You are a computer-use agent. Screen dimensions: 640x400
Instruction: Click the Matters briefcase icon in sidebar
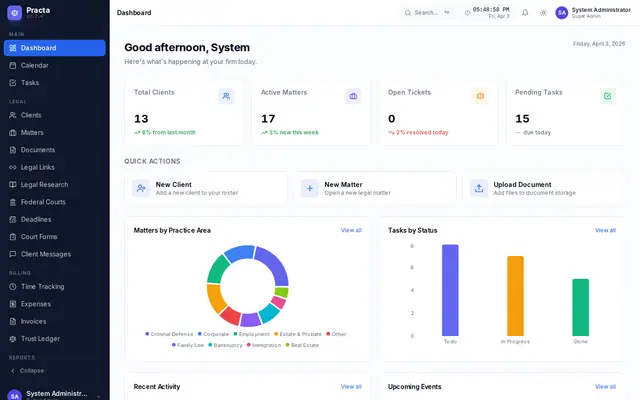click(x=13, y=133)
